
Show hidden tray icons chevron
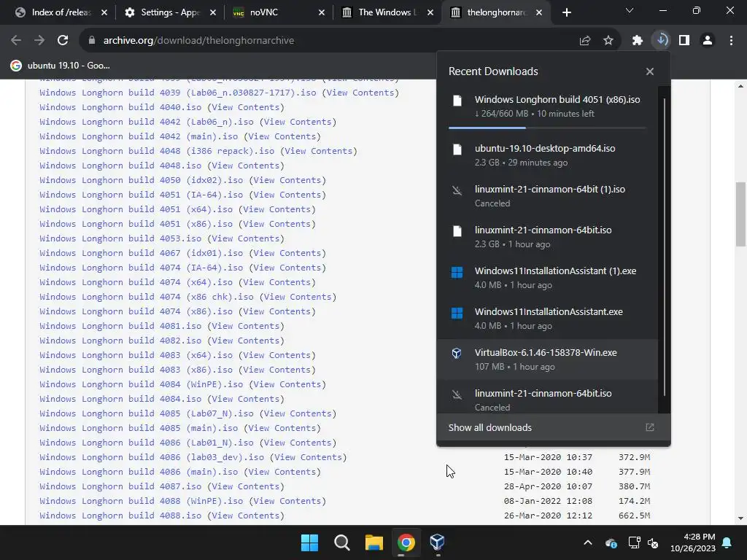point(588,542)
